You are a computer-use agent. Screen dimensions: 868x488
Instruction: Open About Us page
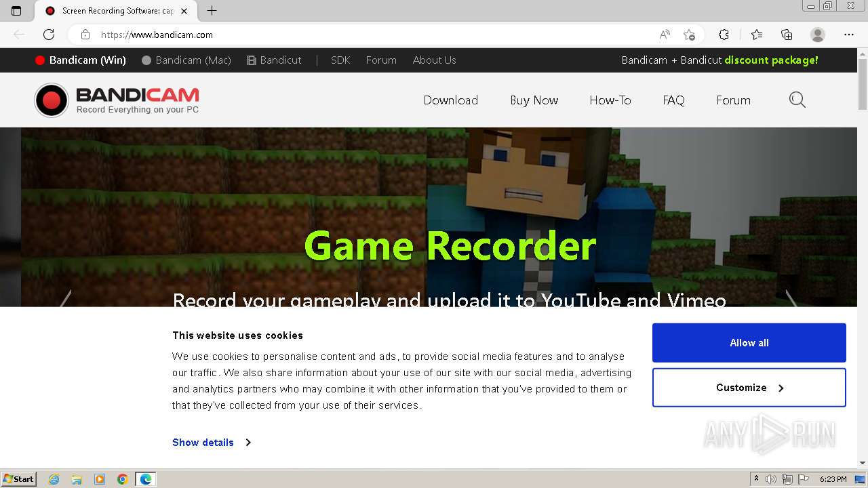[435, 60]
